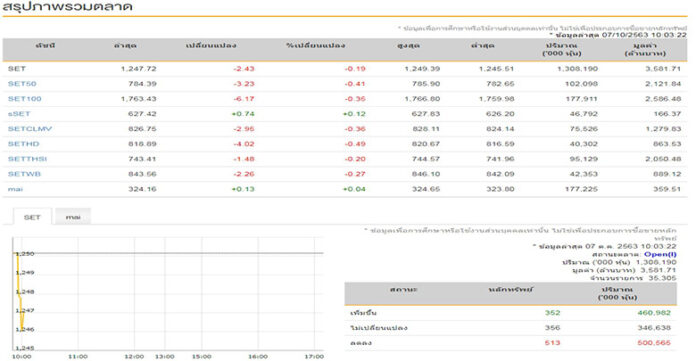Image resolution: width=696 pixels, height=361 pixels.
Task: Click advancers volume 460,982
Action: (654, 313)
